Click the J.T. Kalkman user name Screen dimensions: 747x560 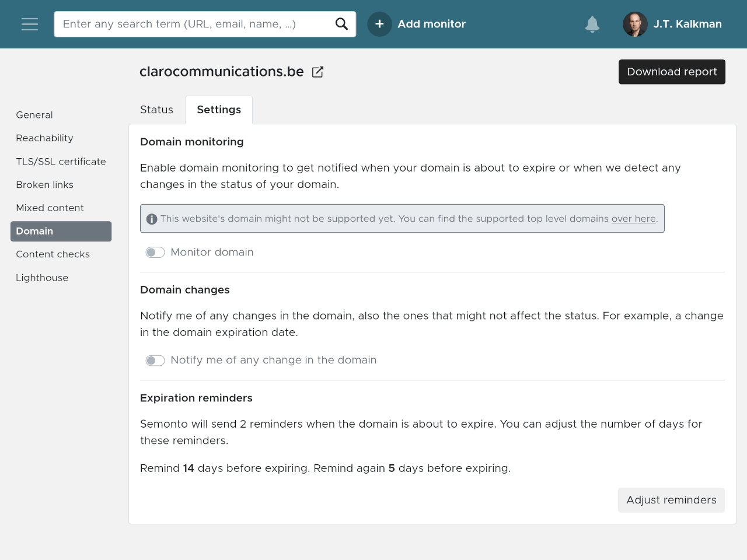pos(687,24)
